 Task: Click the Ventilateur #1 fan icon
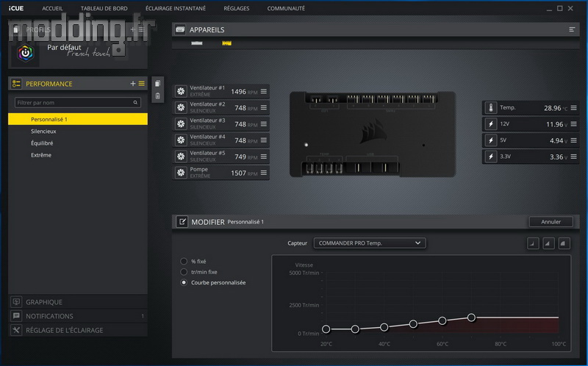(x=181, y=91)
